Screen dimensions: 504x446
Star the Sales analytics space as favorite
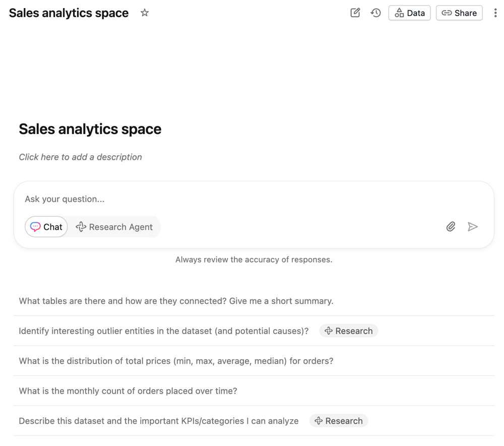145,13
